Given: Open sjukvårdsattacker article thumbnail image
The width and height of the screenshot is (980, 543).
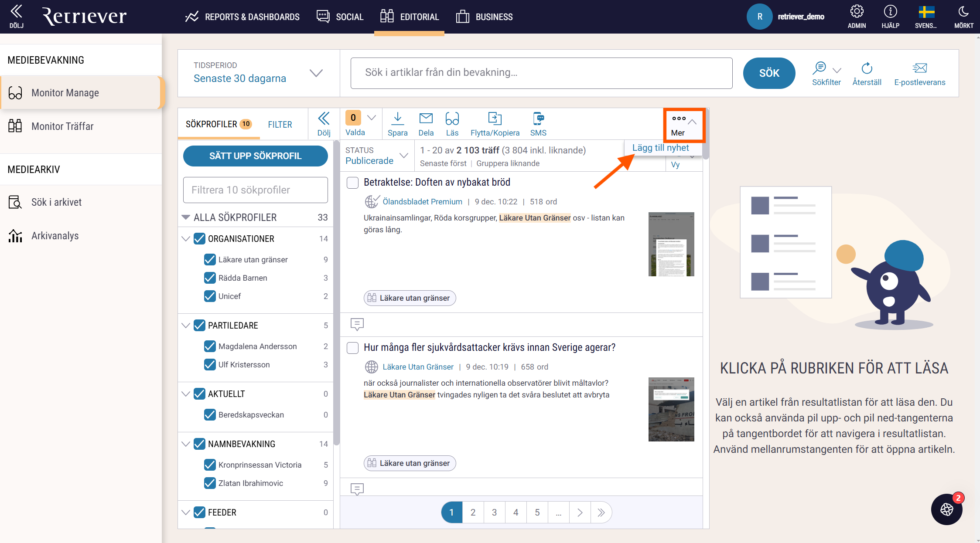Looking at the screenshot, I should [x=671, y=409].
